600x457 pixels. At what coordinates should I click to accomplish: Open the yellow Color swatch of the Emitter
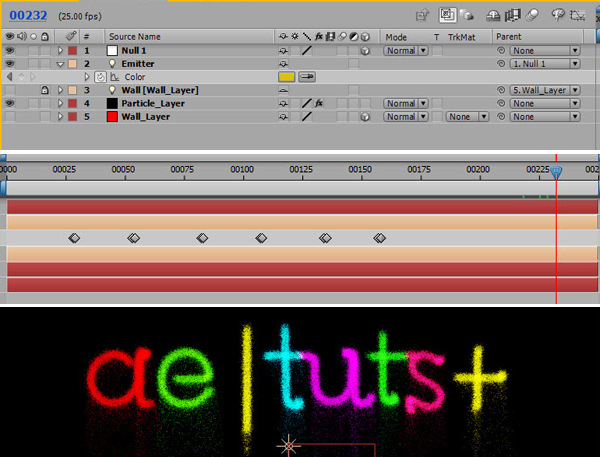(x=286, y=77)
